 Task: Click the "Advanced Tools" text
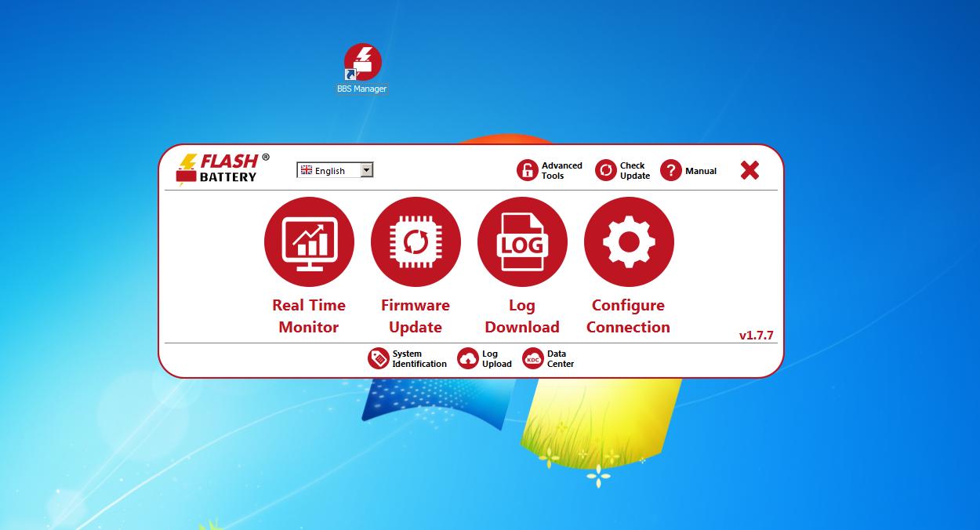pos(562,171)
